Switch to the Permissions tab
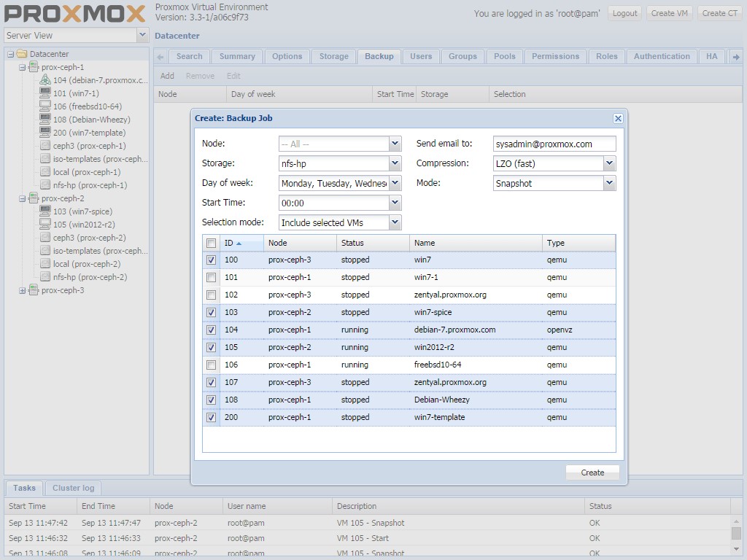747x560 pixels. (x=555, y=56)
